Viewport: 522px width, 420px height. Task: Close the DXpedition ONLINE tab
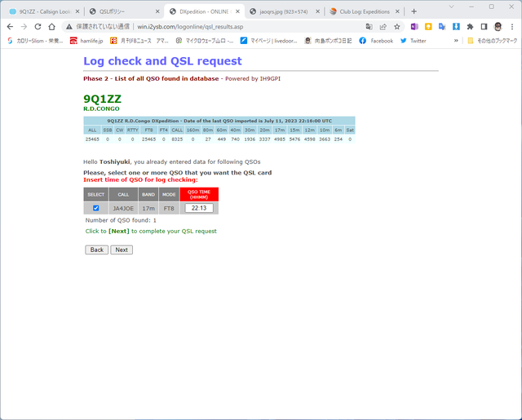coord(237,11)
